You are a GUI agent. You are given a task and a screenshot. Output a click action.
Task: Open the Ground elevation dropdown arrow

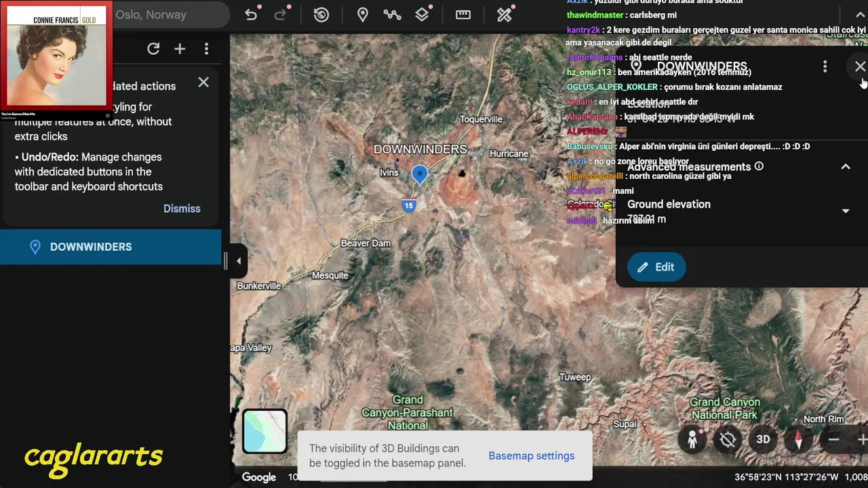846,211
